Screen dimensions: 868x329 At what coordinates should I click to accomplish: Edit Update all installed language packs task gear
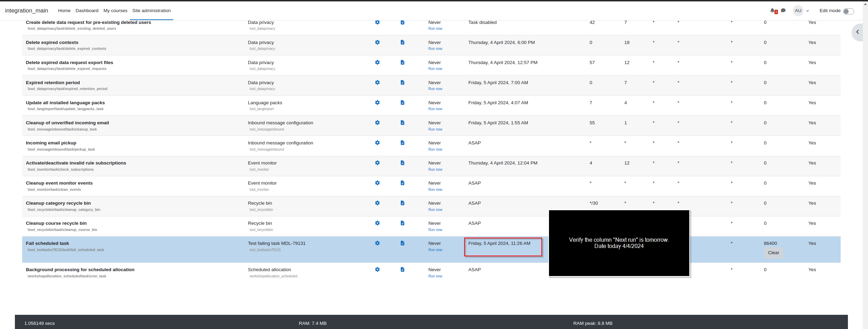click(377, 103)
